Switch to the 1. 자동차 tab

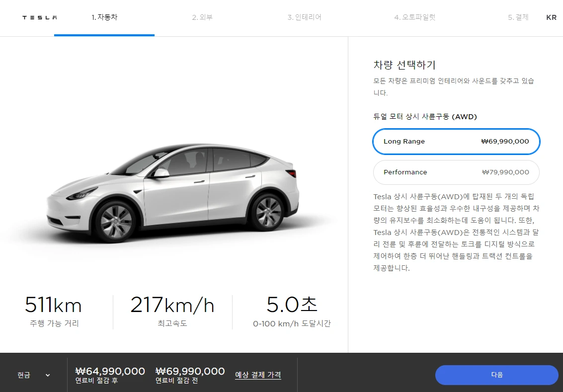tap(104, 17)
